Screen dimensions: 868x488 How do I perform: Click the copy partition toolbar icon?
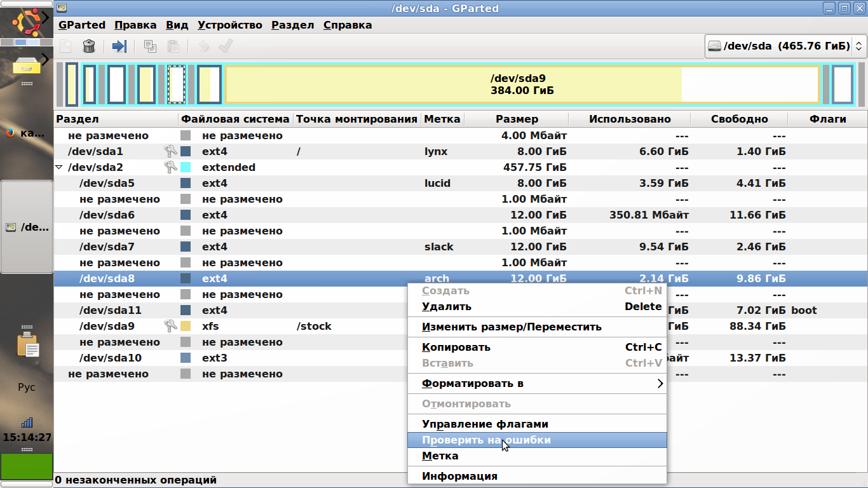pyautogui.click(x=150, y=46)
